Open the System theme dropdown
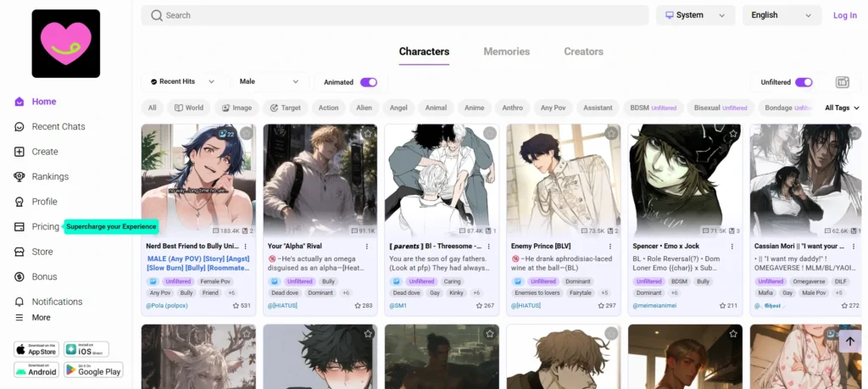The image size is (868, 389). point(695,15)
